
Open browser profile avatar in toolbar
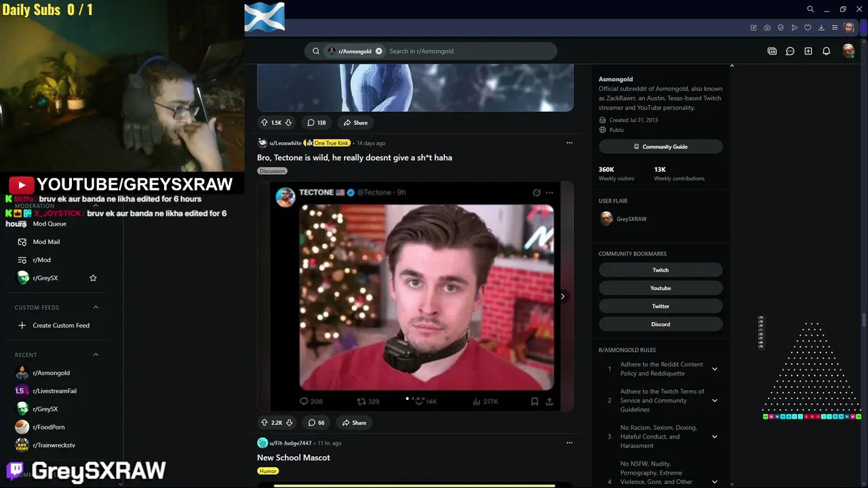[849, 28]
